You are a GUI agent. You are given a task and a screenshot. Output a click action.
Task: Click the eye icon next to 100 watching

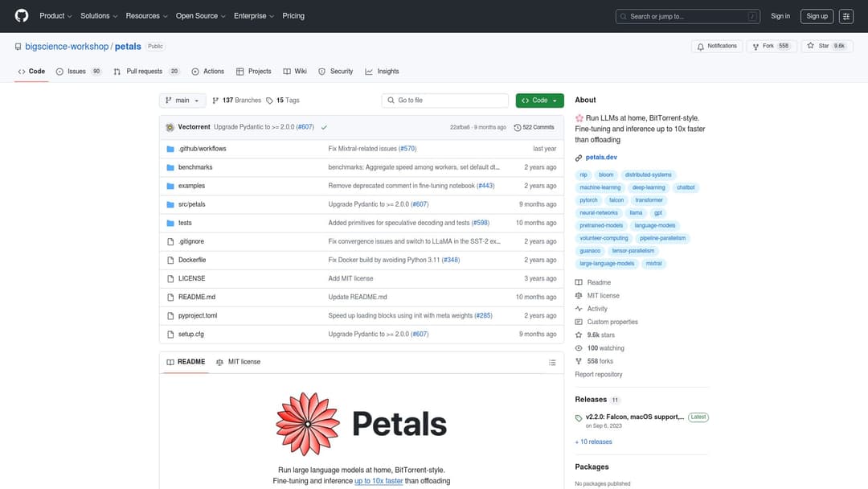point(579,348)
